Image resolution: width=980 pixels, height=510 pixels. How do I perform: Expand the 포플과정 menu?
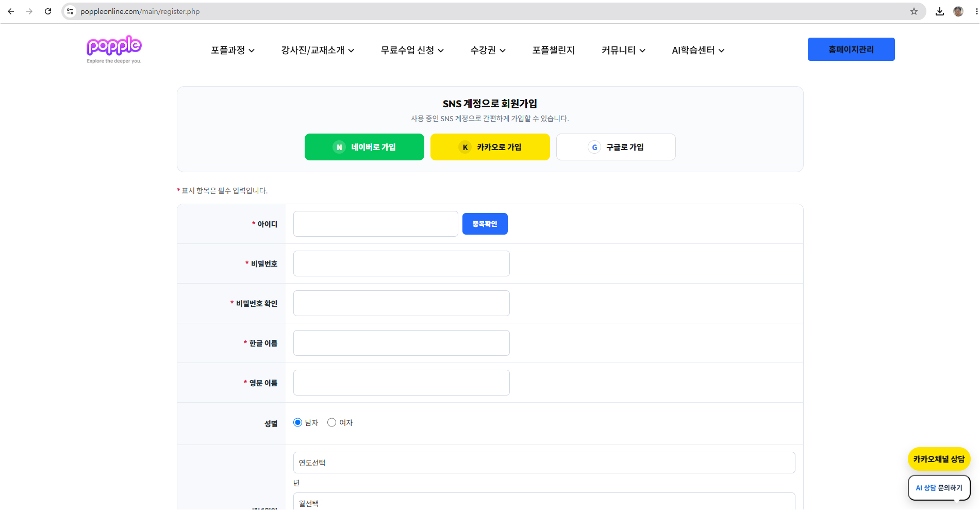(232, 50)
